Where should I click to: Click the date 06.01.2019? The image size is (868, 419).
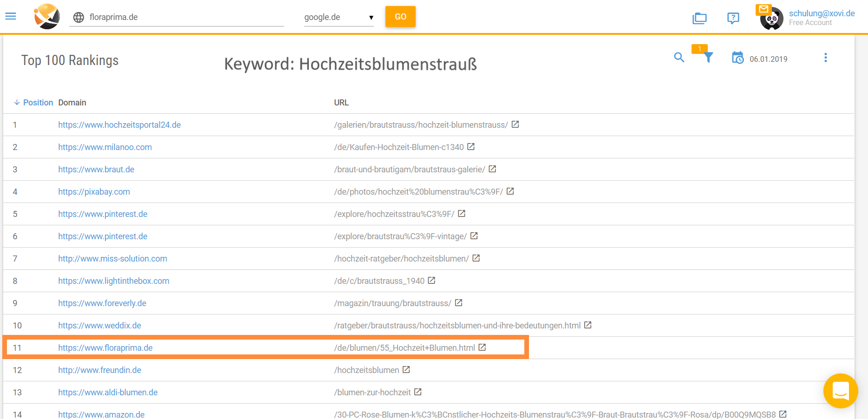pos(769,59)
